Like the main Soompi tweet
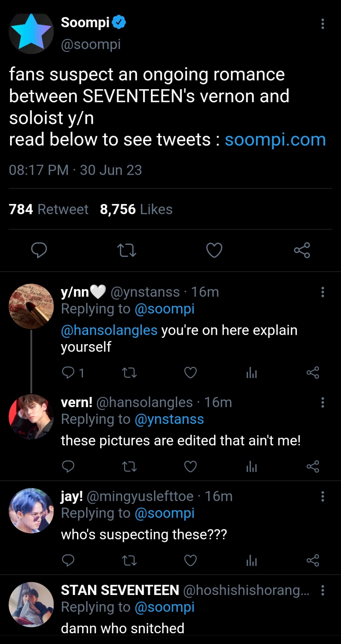This screenshot has height=644, width=341. (214, 250)
